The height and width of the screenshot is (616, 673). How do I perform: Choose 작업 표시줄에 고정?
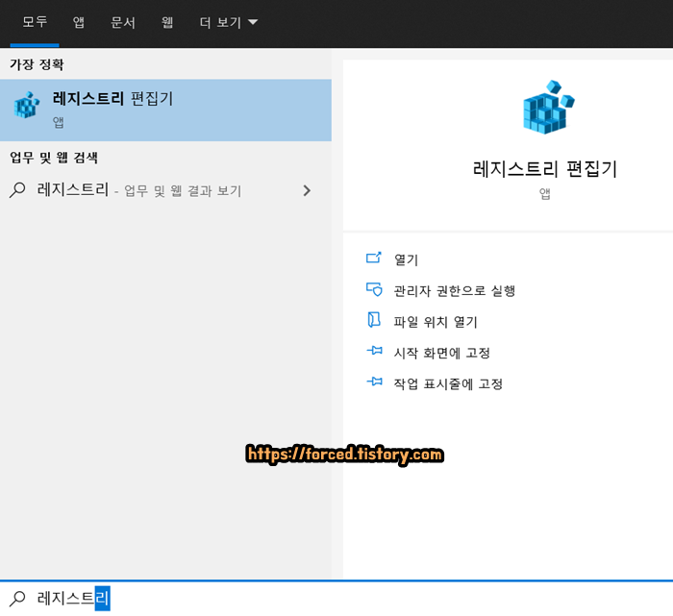448,383
